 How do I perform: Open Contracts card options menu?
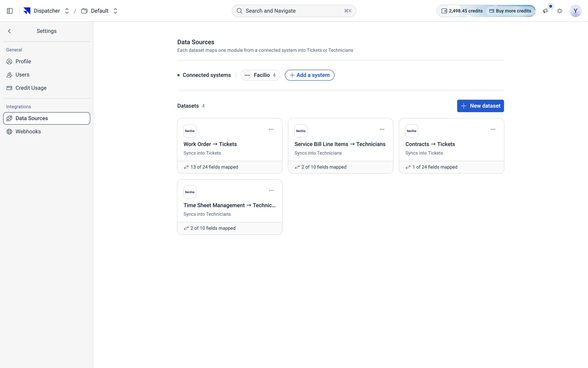[x=493, y=129]
